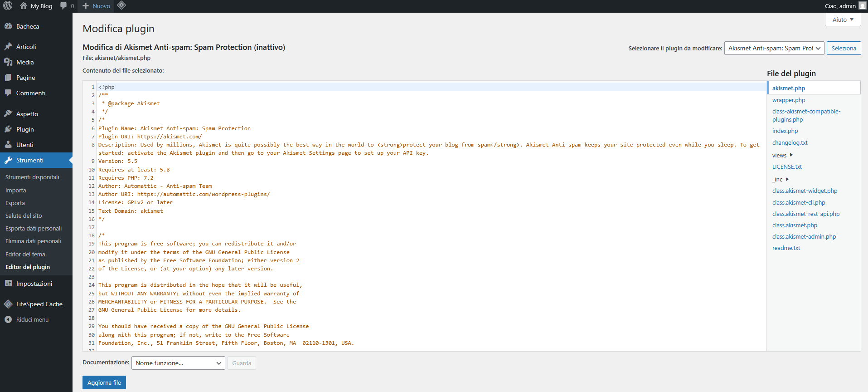Click the LiteSpeed Cache sidebar icon
868x392 pixels.
click(8, 304)
